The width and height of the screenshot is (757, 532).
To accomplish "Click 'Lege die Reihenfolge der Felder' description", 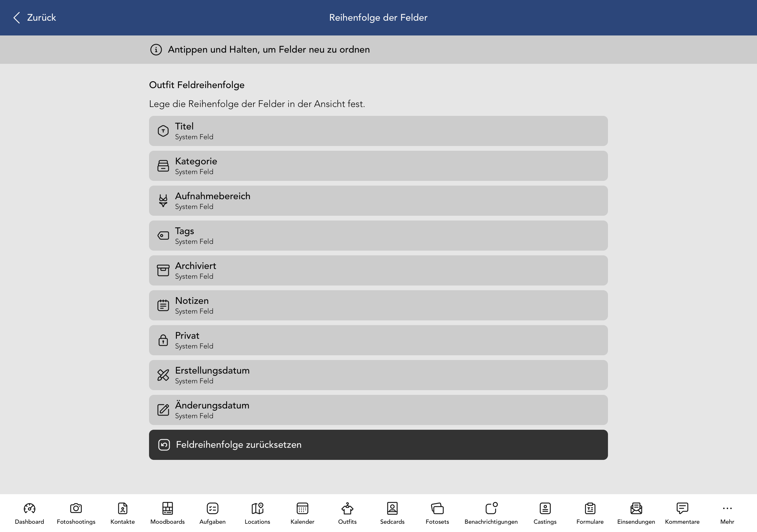I will (257, 104).
